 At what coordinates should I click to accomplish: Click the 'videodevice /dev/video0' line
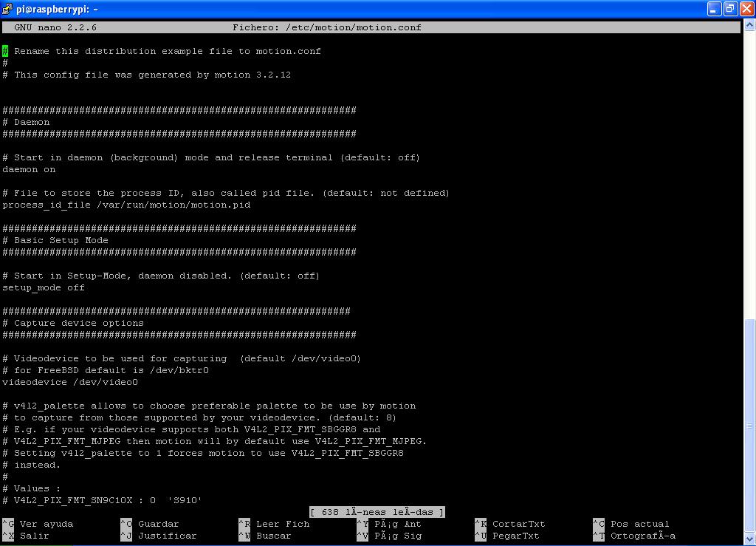point(70,382)
